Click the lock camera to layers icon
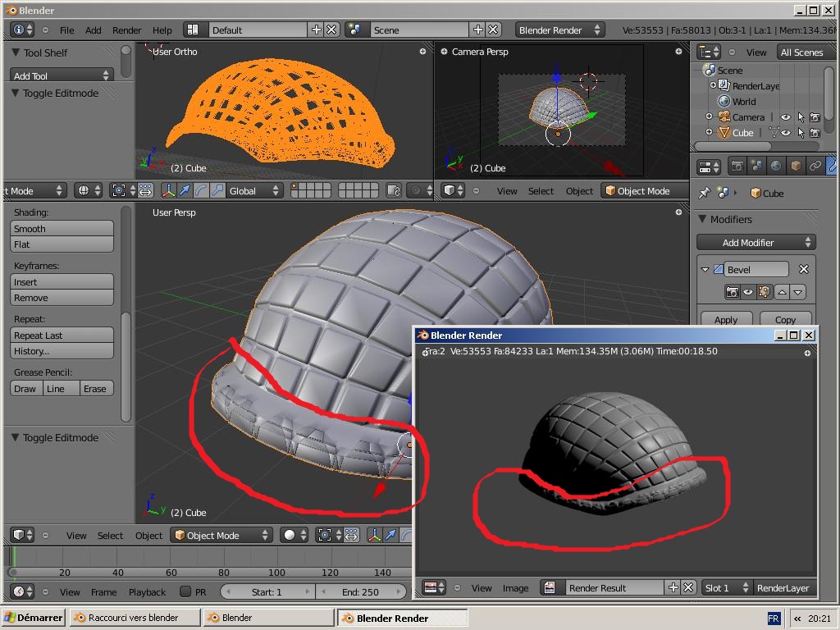Image resolution: width=840 pixels, height=630 pixels. point(394,190)
